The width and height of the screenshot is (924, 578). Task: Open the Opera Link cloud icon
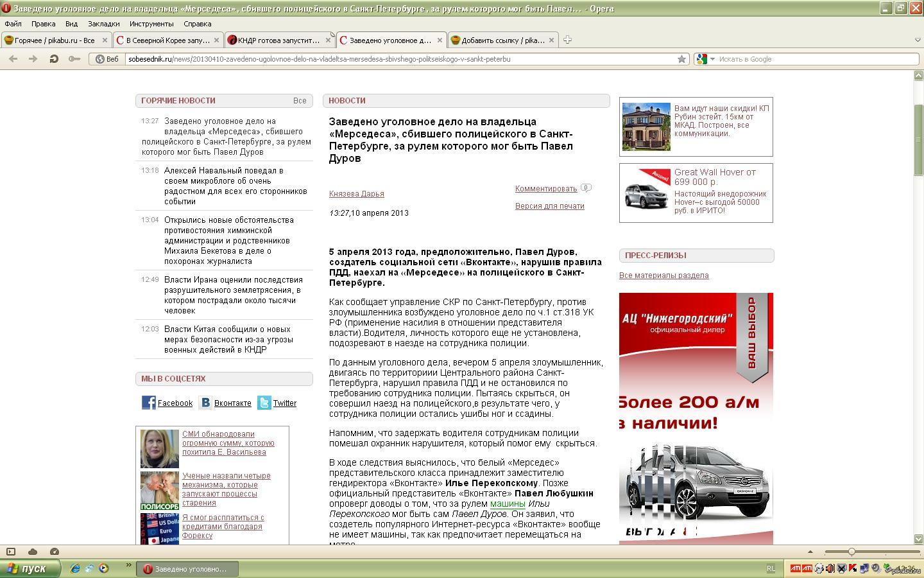pyautogui.click(x=33, y=552)
